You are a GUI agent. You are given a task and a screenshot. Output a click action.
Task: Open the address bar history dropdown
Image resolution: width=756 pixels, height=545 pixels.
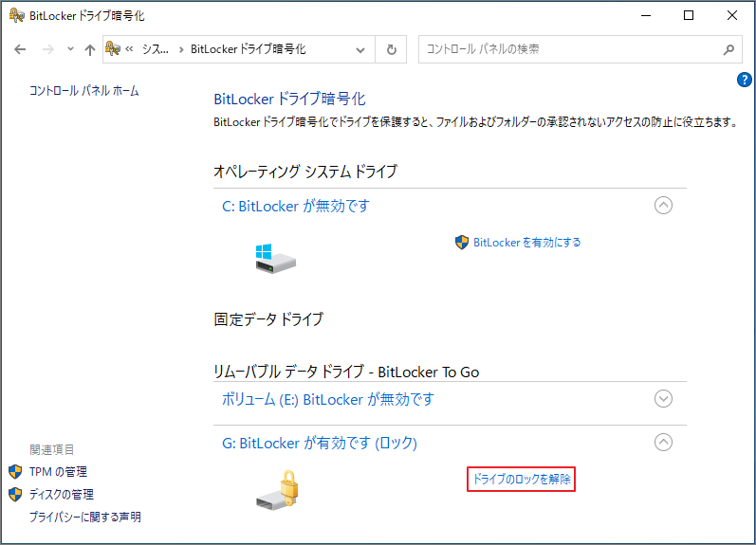point(360,49)
